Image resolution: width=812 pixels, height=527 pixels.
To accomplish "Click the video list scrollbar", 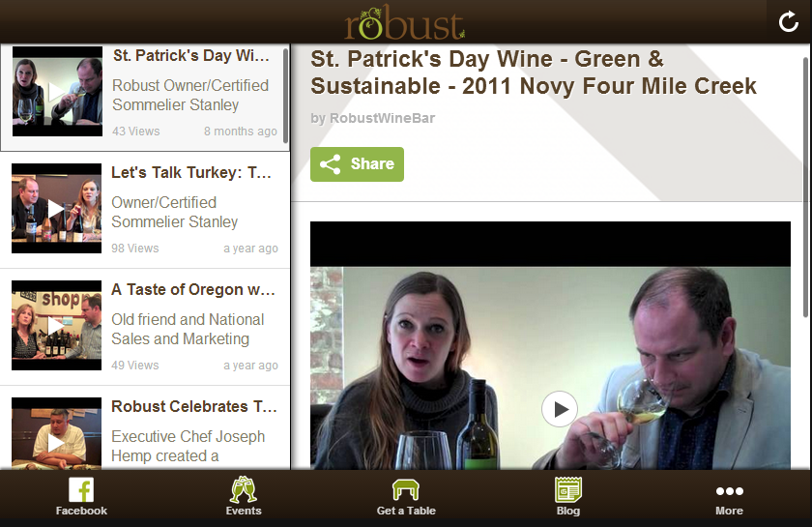I will (285, 96).
